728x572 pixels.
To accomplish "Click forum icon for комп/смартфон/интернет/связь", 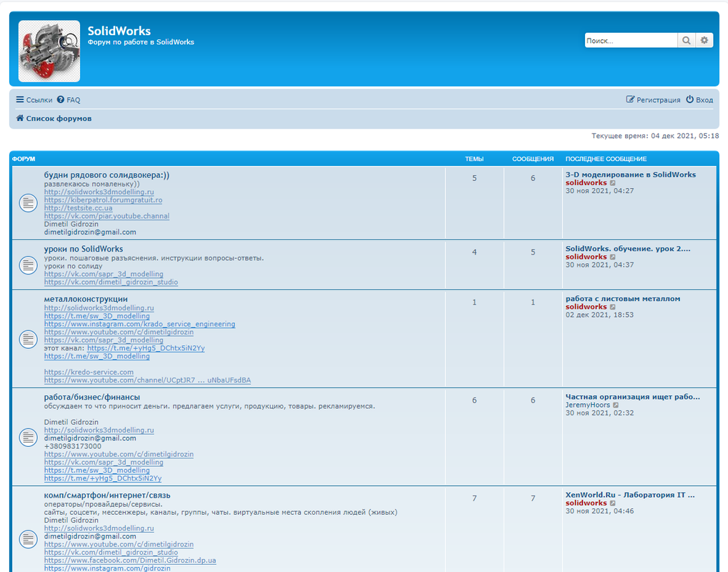I will click(29, 539).
